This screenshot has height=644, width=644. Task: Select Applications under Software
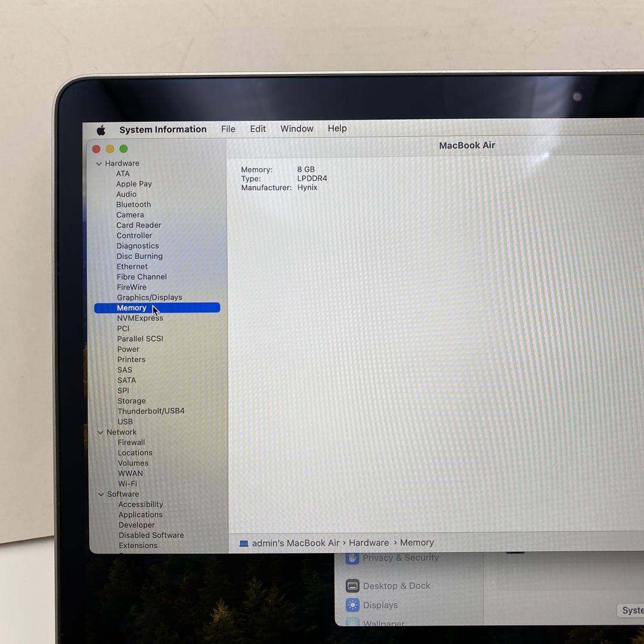pyautogui.click(x=140, y=515)
